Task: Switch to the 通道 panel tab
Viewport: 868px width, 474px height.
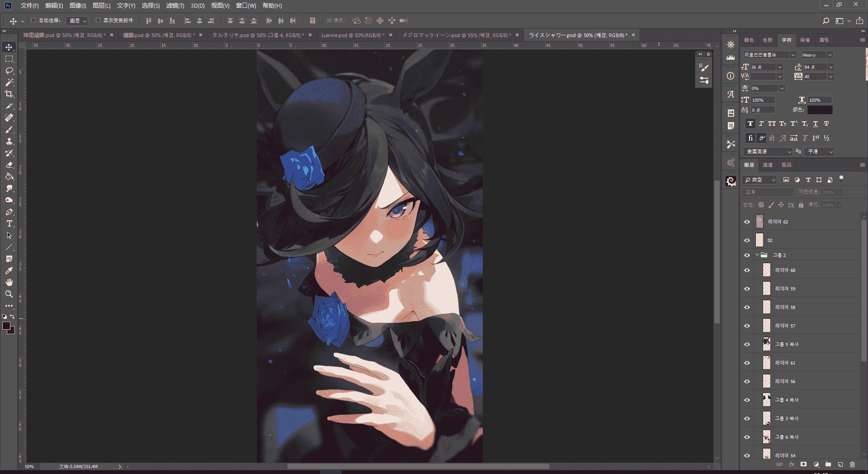Action: click(x=768, y=165)
